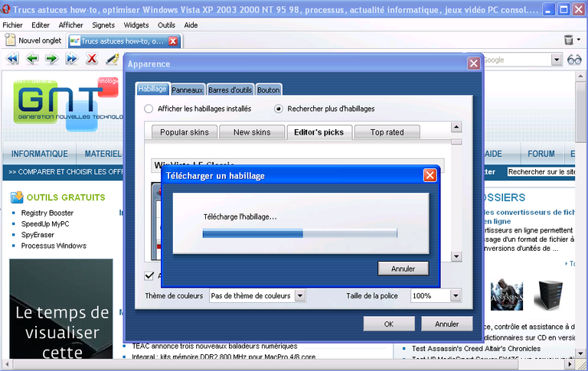Viewport: 588px width, 371px height.
Task: Open the closed tabs trash can icon
Action: pyautogui.click(x=569, y=40)
